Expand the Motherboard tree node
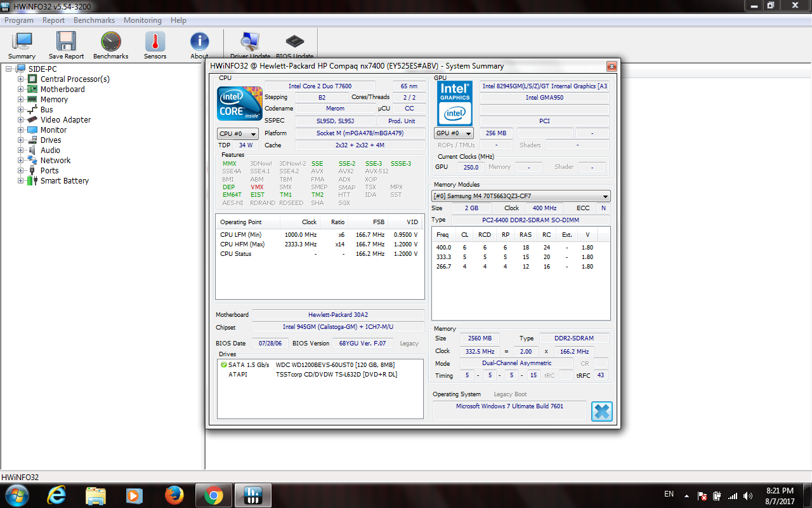Viewport: 812px width, 508px height. (x=20, y=90)
